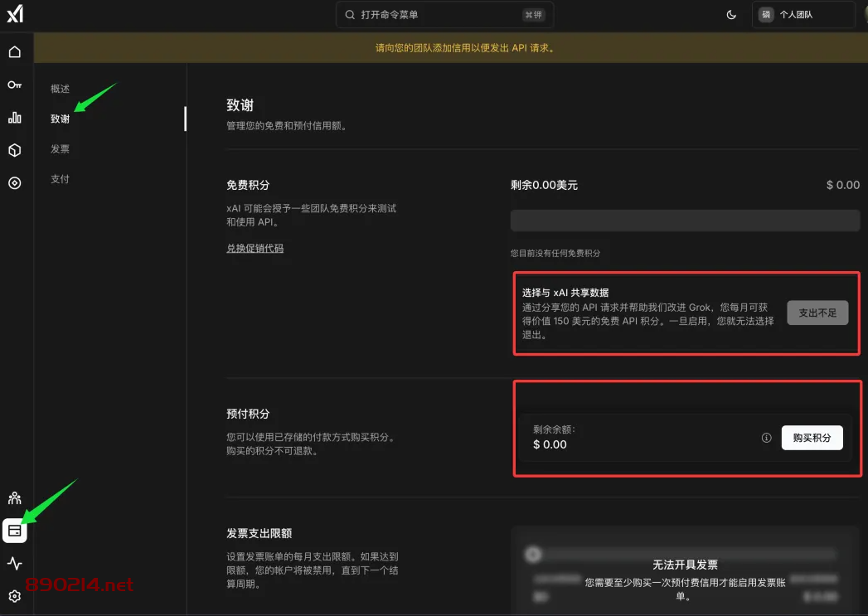Select the 致谢 menu item

tap(61, 119)
